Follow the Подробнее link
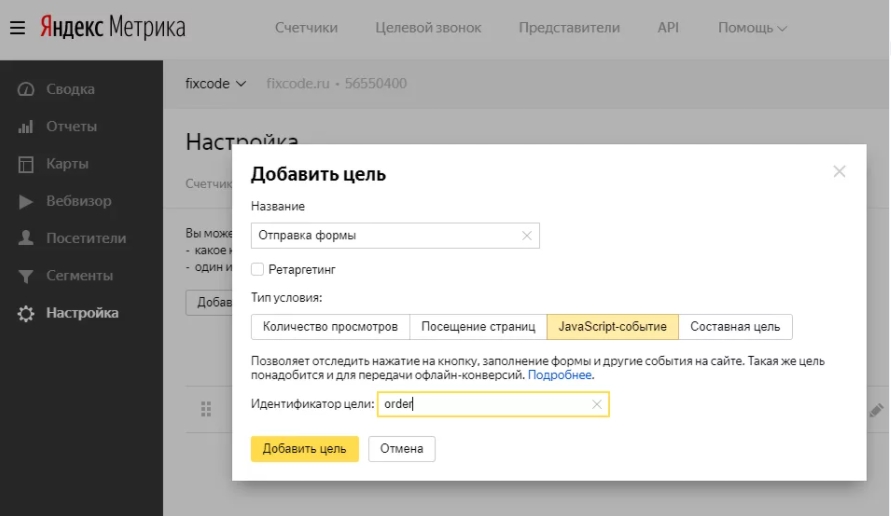Screen dimensions: 891x516 click(560, 375)
